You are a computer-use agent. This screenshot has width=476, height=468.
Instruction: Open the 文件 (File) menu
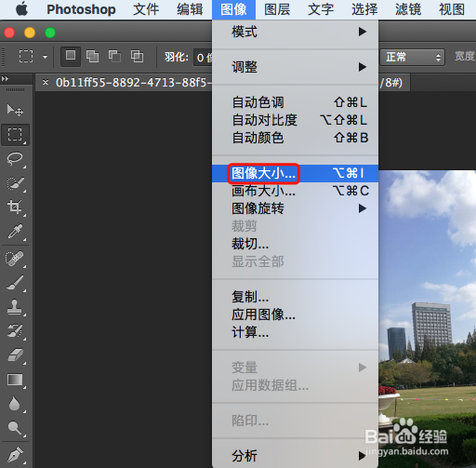coord(146,9)
